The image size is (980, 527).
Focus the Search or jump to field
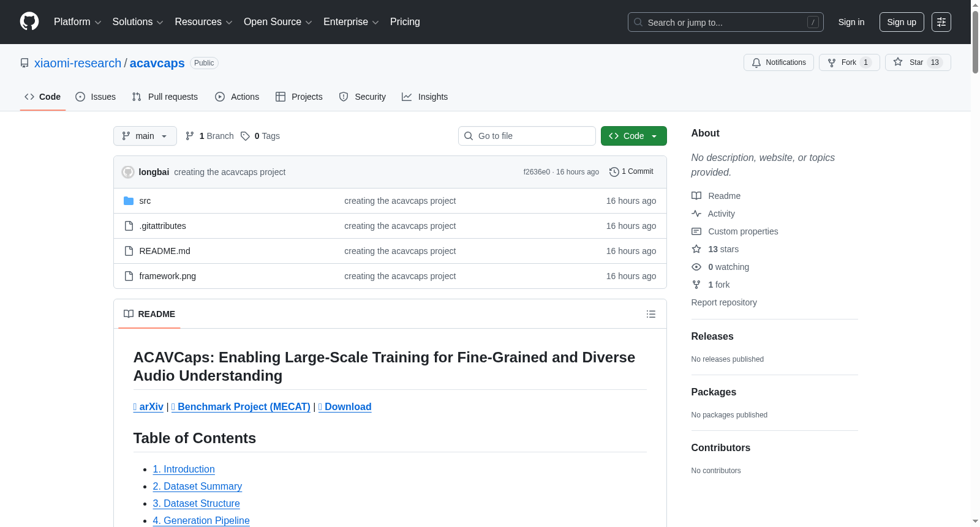coord(726,22)
